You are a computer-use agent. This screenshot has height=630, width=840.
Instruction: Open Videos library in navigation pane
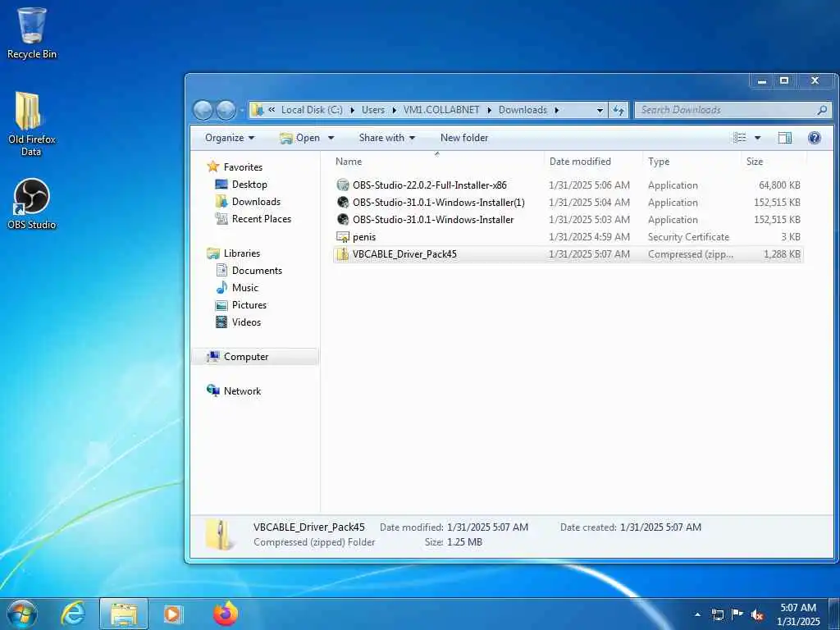point(246,322)
